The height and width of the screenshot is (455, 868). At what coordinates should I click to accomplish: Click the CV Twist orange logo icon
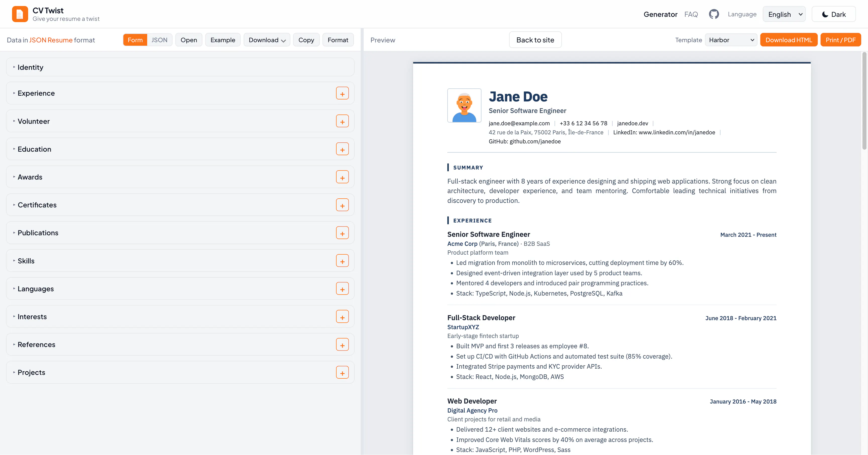click(x=20, y=14)
